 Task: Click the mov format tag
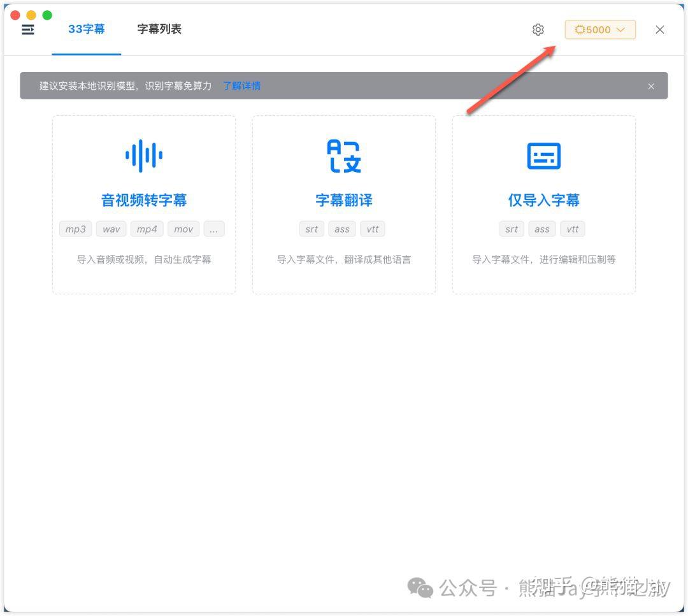tap(183, 229)
